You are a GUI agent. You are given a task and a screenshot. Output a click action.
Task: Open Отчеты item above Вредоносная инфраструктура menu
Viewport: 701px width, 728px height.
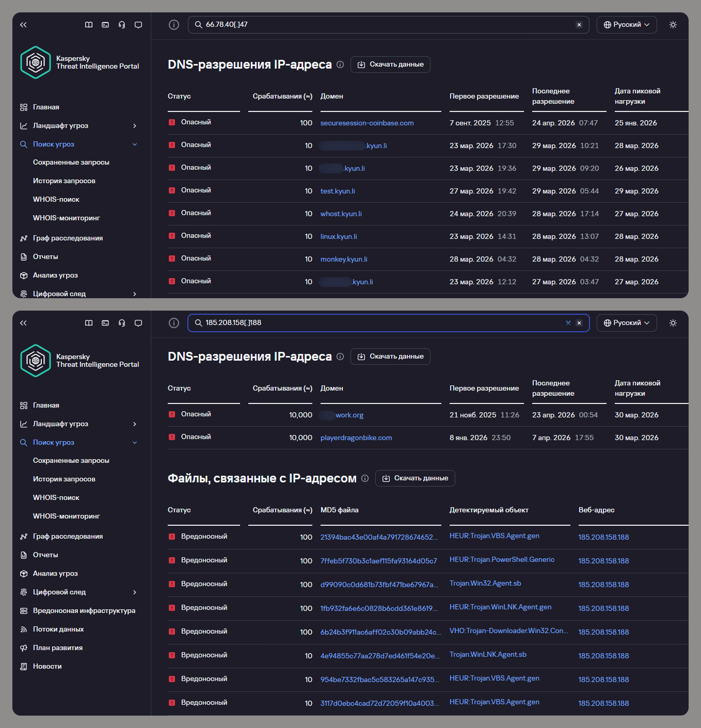(45, 555)
